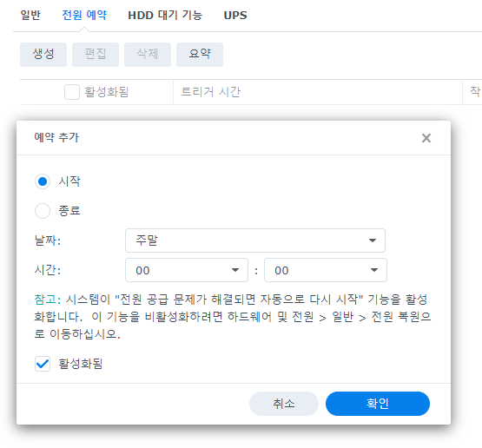Switch to the 일반 tab
The width and height of the screenshot is (482, 448).
[x=30, y=15]
